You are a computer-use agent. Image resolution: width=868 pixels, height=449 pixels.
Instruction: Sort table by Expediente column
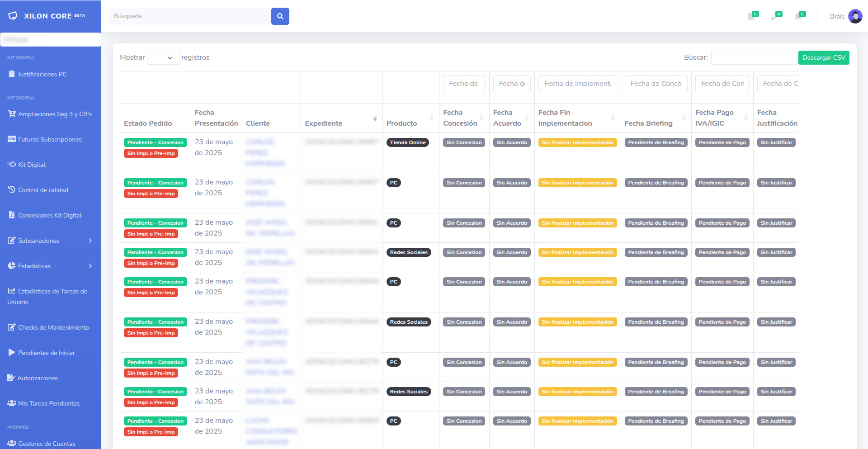coord(375,119)
